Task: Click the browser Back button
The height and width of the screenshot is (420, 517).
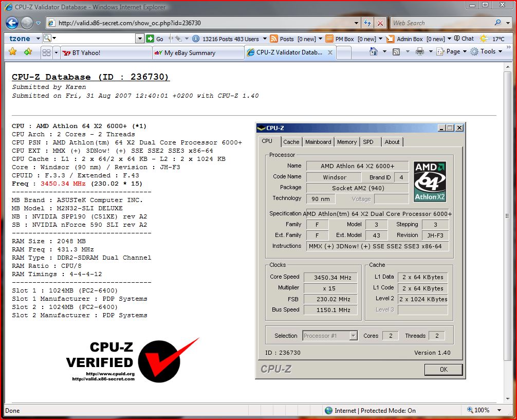Action: [x=12, y=23]
